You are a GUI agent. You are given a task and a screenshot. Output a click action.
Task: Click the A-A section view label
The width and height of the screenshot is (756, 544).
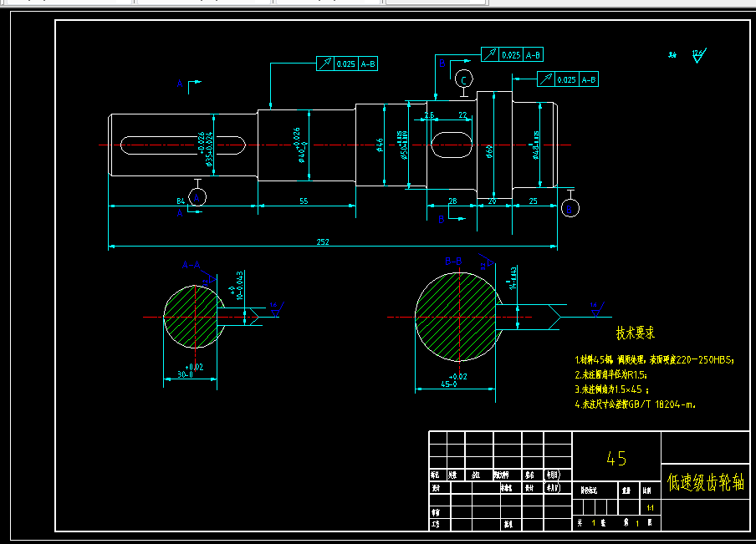click(x=191, y=265)
